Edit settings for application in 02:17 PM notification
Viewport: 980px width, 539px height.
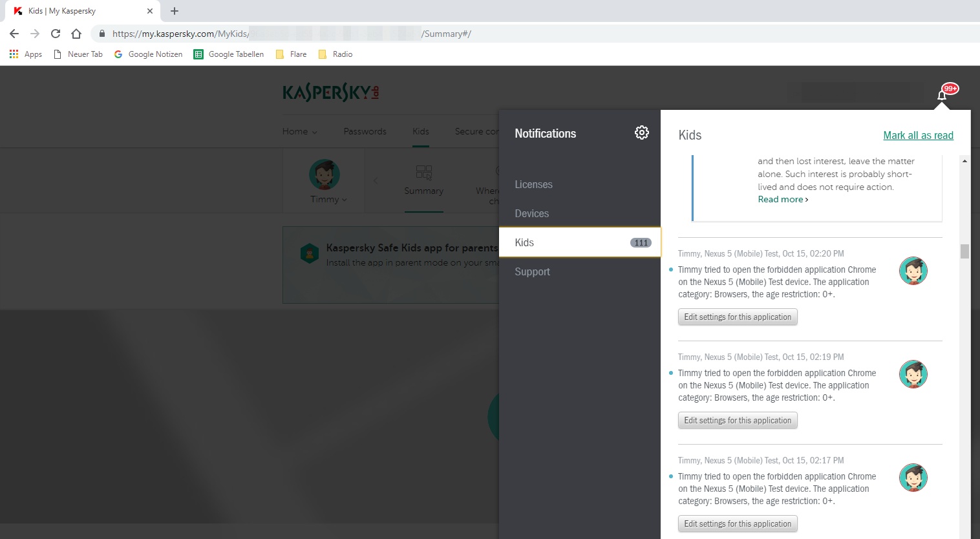[738, 524]
